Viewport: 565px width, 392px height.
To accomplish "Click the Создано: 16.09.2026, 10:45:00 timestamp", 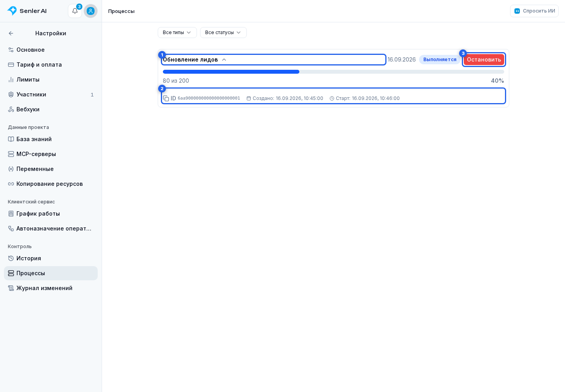I will point(285,98).
